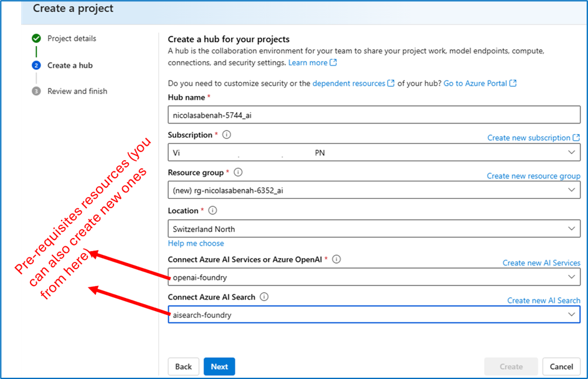Click the green Project details checkmark icon
The width and height of the screenshot is (588, 379).
point(36,38)
